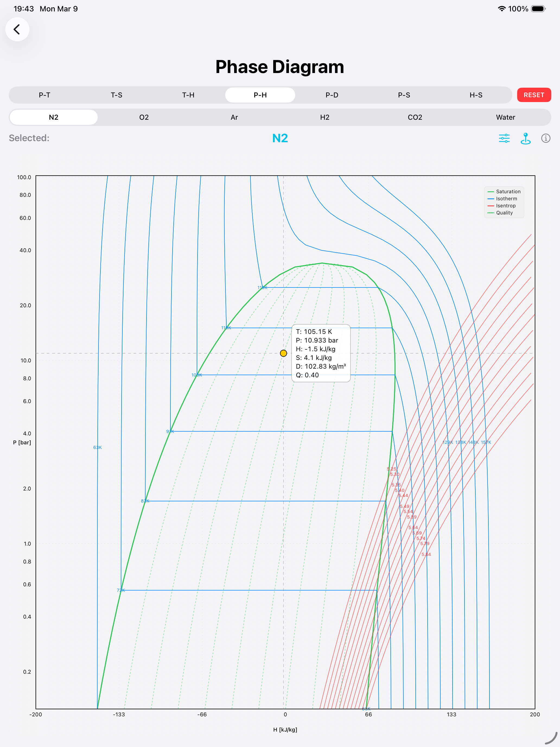Select the P-D diagram segment

[332, 95]
